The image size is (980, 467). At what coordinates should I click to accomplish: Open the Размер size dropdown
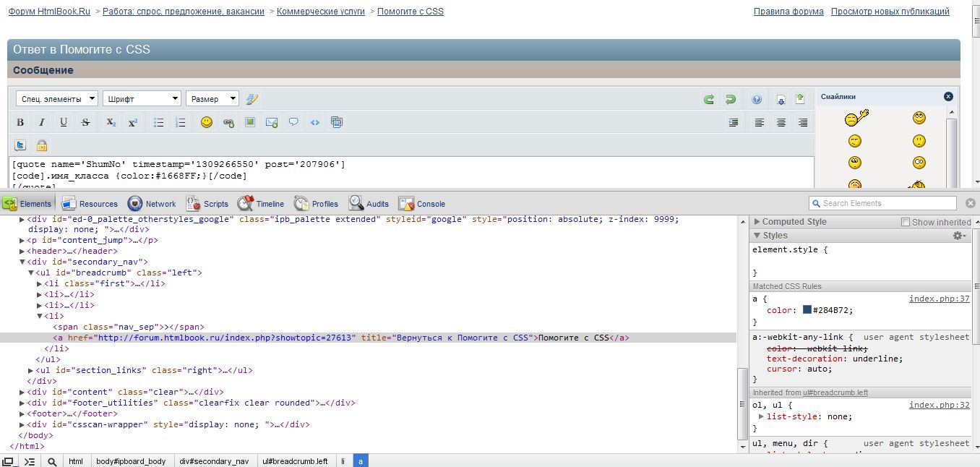(x=212, y=99)
